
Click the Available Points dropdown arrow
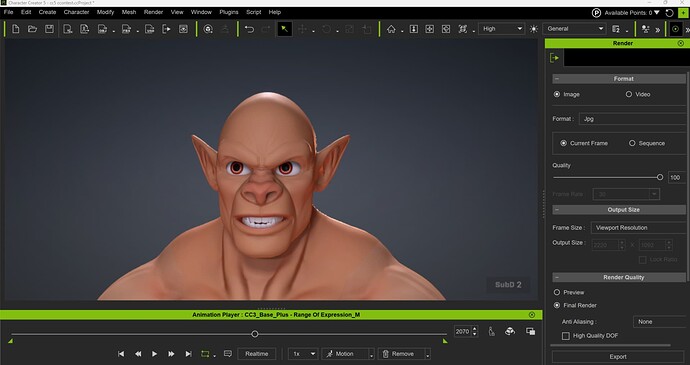tap(657, 13)
